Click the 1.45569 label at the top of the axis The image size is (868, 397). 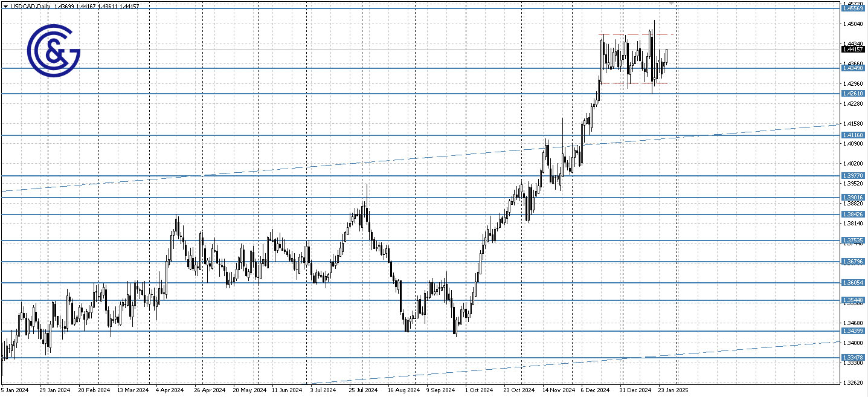click(854, 9)
